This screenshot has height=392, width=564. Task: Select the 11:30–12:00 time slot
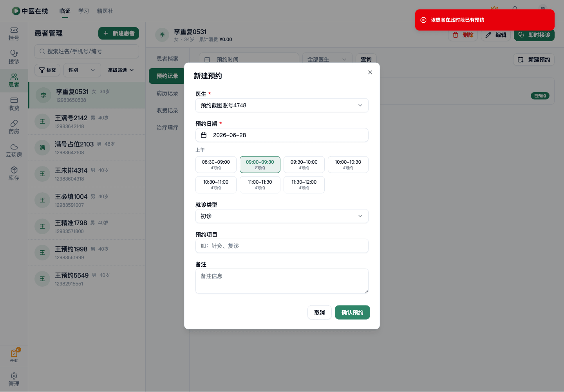point(304,184)
